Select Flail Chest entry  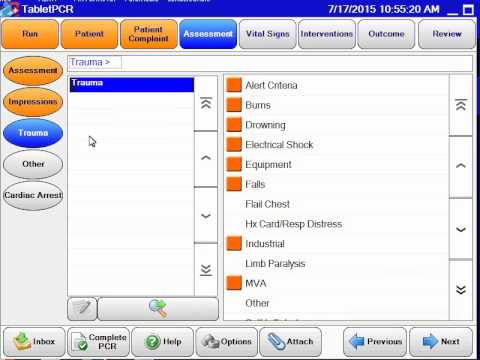267,204
